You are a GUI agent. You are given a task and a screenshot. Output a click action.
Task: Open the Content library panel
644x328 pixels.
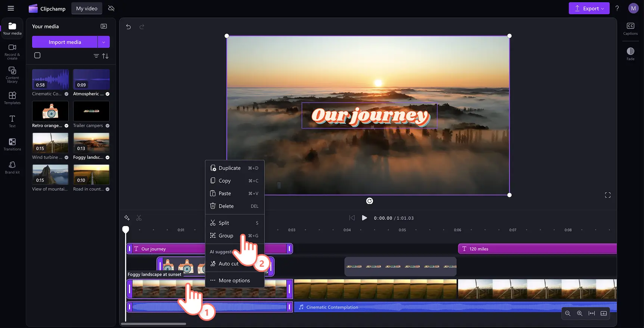tap(12, 75)
